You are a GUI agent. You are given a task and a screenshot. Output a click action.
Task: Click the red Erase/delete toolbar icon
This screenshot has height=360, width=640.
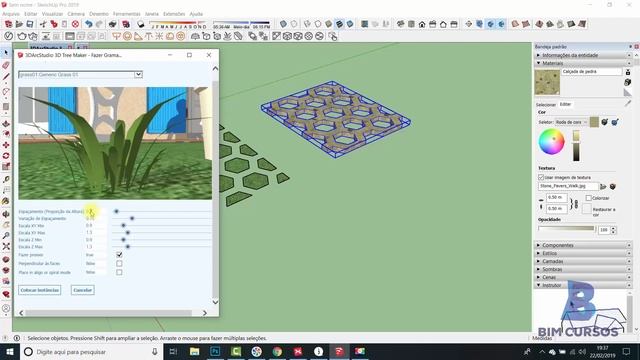coord(75,24)
